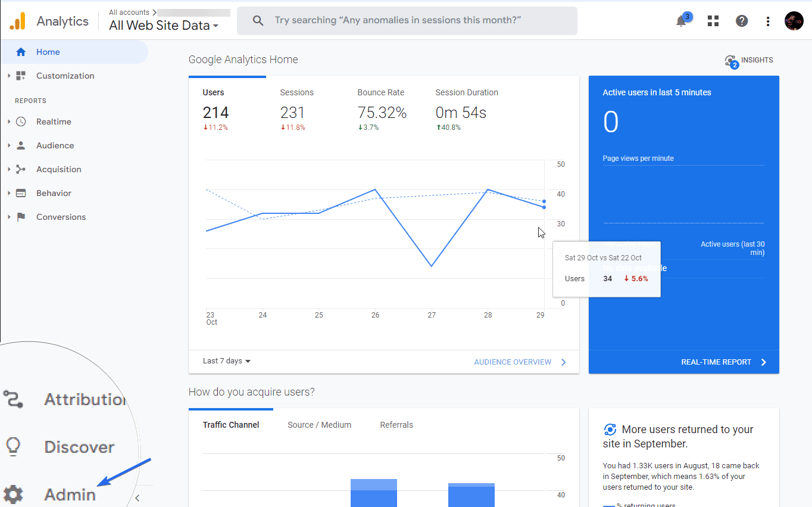Click the Admin gear icon

pos(13,494)
